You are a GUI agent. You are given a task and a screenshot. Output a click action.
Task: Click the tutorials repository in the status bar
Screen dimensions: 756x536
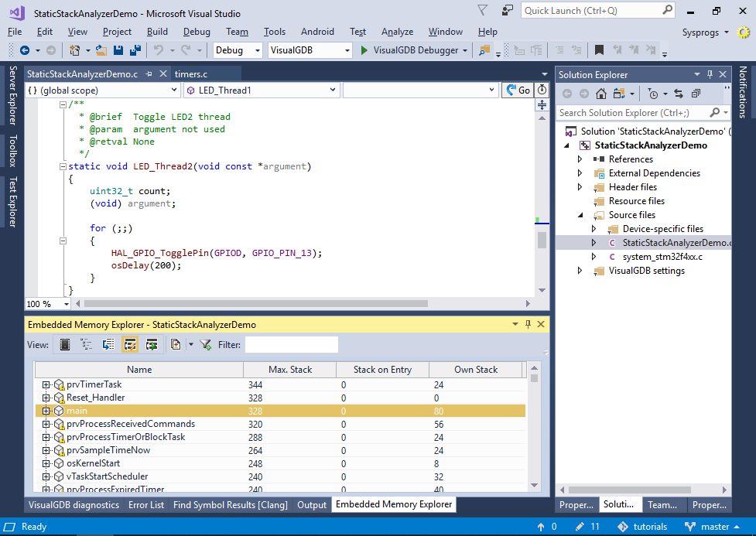(x=643, y=527)
